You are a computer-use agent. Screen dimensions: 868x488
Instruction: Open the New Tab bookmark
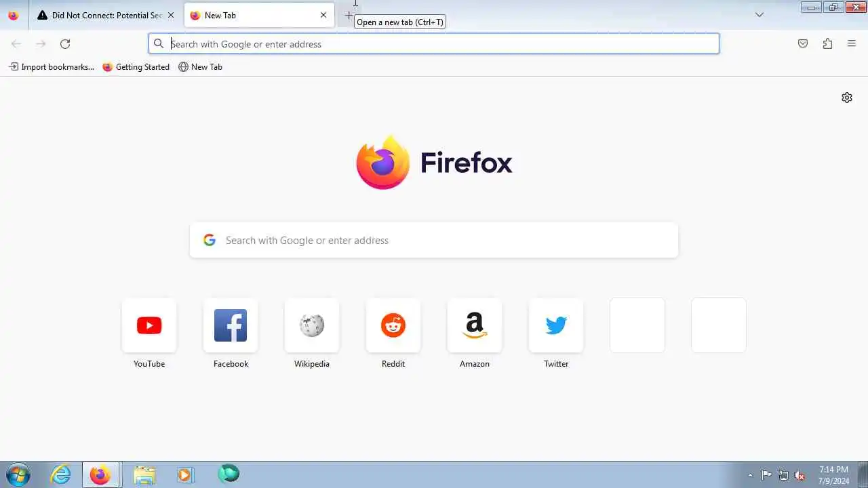(200, 66)
